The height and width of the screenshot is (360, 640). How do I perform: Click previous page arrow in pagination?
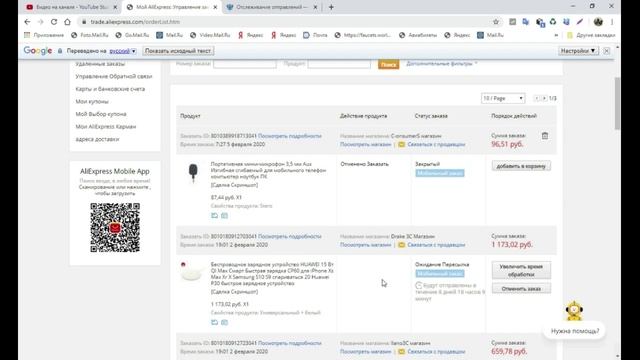coord(537,98)
